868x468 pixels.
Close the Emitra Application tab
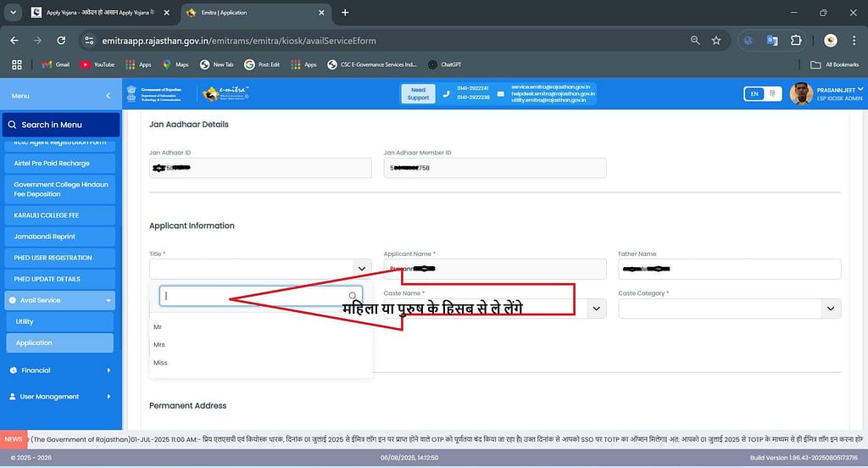click(321, 12)
